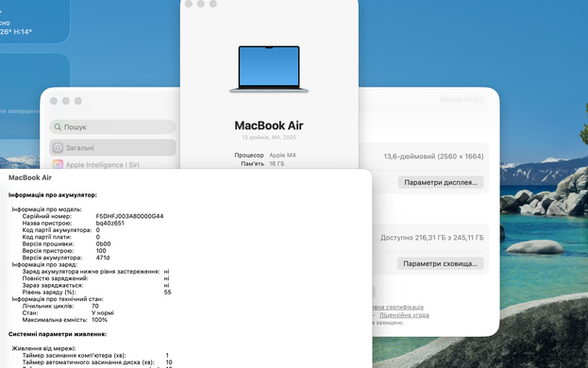
Task: Click serial number F5DHFJ003A80000G44
Action: (x=129, y=216)
